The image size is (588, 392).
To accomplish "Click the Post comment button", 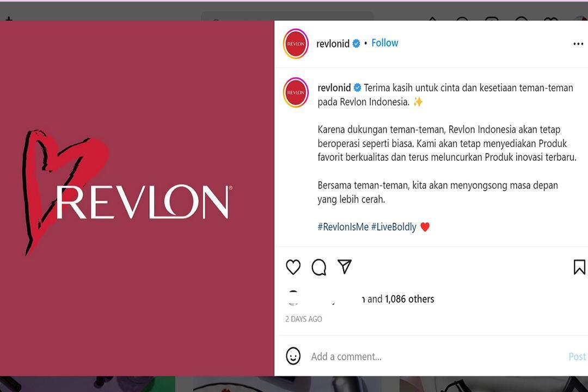I will coord(577,357).
